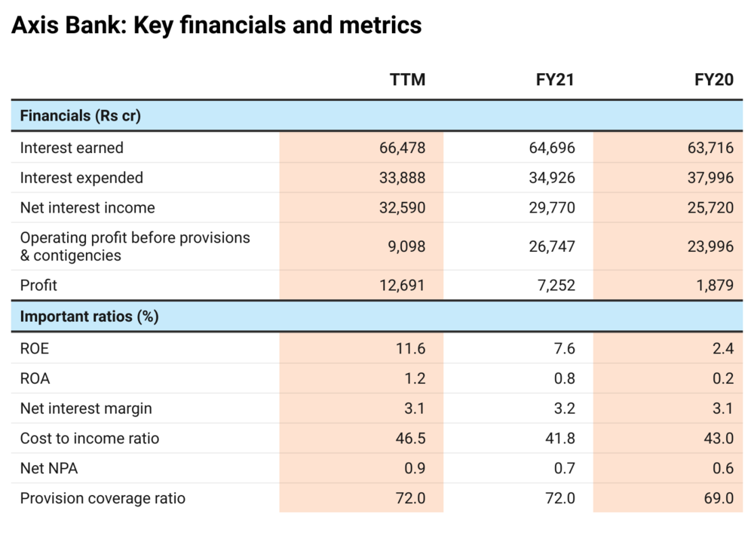Select FY20 net interest income value 25,720
The image size is (754, 560).
[710, 208]
